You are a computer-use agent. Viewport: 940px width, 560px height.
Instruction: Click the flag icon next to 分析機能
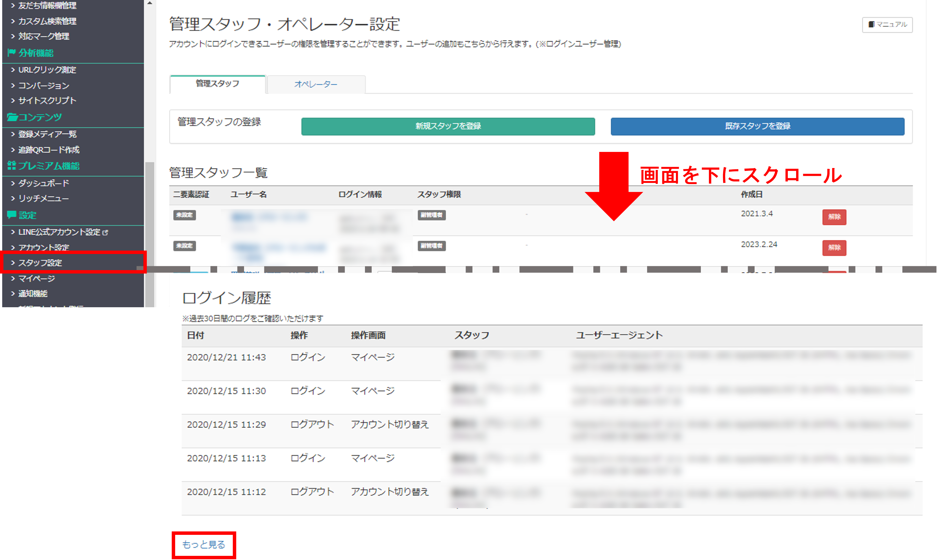[x=11, y=53]
